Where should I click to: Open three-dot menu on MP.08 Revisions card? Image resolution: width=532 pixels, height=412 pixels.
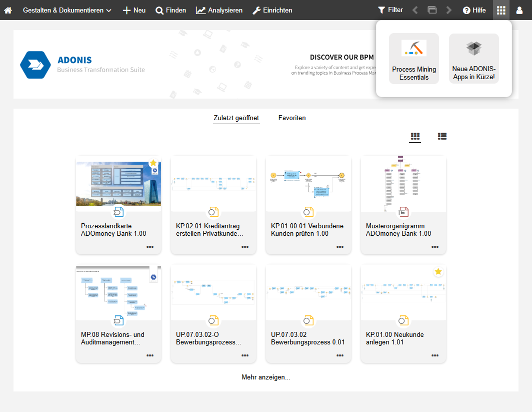pyautogui.click(x=150, y=355)
